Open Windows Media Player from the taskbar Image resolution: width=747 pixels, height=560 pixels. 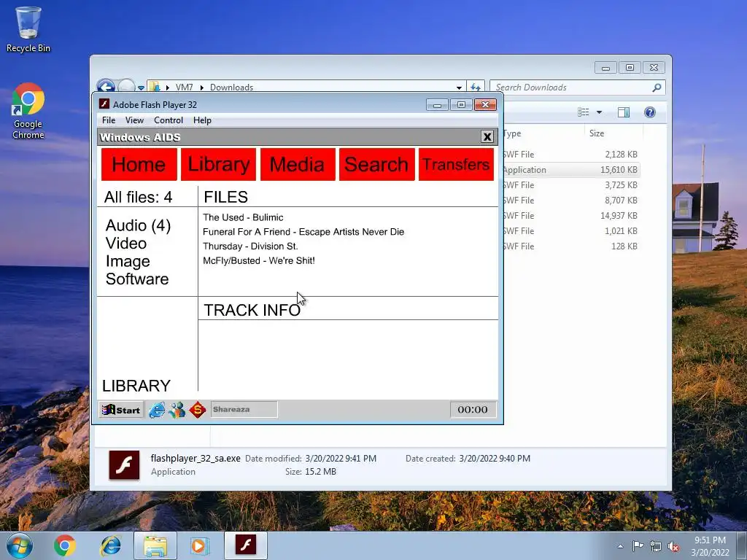(x=199, y=545)
